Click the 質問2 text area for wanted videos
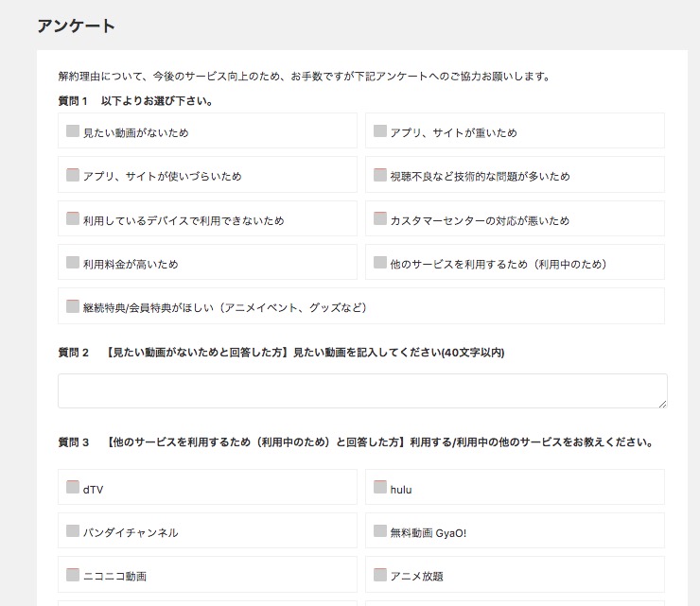 (362, 390)
